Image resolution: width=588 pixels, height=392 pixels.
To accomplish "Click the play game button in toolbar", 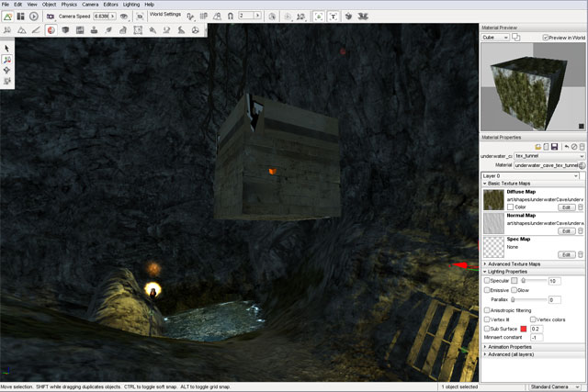I will (35, 16).
